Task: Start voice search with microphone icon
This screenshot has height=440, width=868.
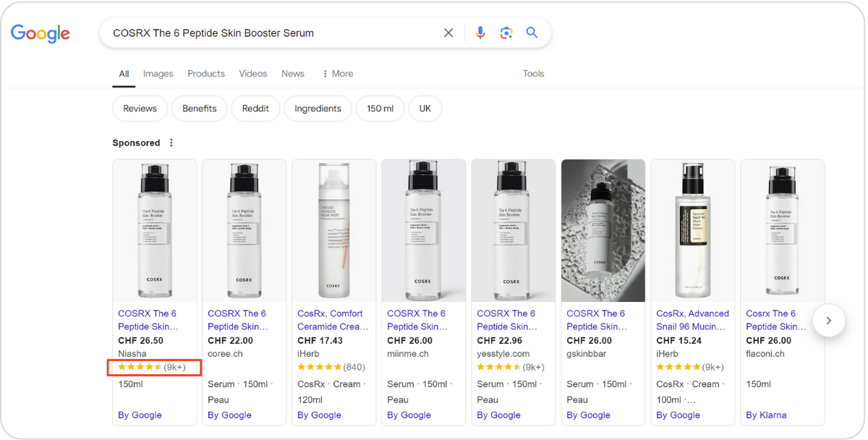Action: (x=480, y=33)
